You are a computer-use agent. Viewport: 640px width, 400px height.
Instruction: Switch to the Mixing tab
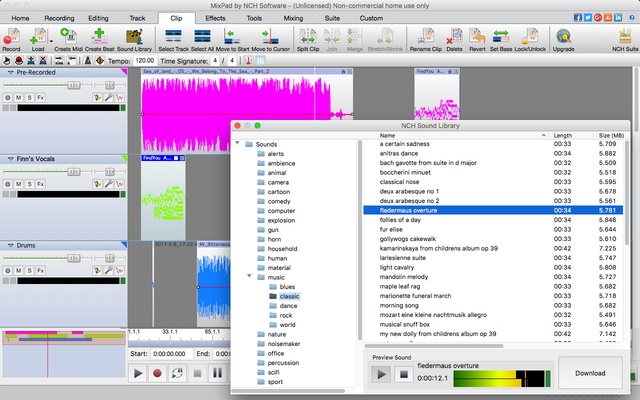(293, 18)
